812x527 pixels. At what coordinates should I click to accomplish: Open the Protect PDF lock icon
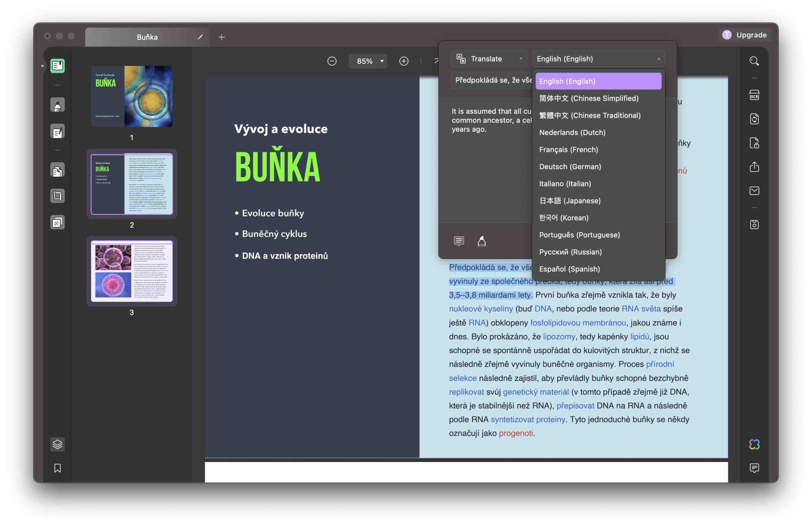pyautogui.click(x=754, y=143)
